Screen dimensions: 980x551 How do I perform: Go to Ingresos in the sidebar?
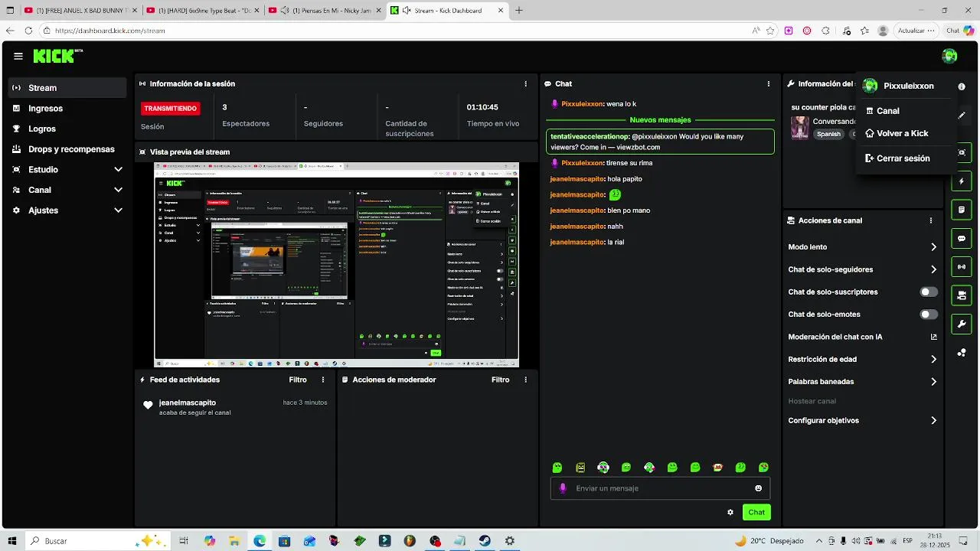[67, 109]
